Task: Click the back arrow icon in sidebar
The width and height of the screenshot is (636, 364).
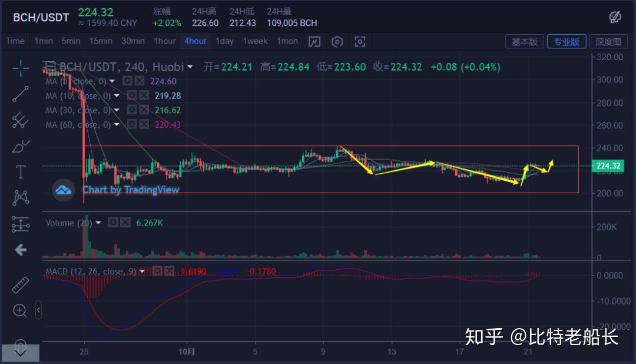Action: pyautogui.click(x=20, y=250)
